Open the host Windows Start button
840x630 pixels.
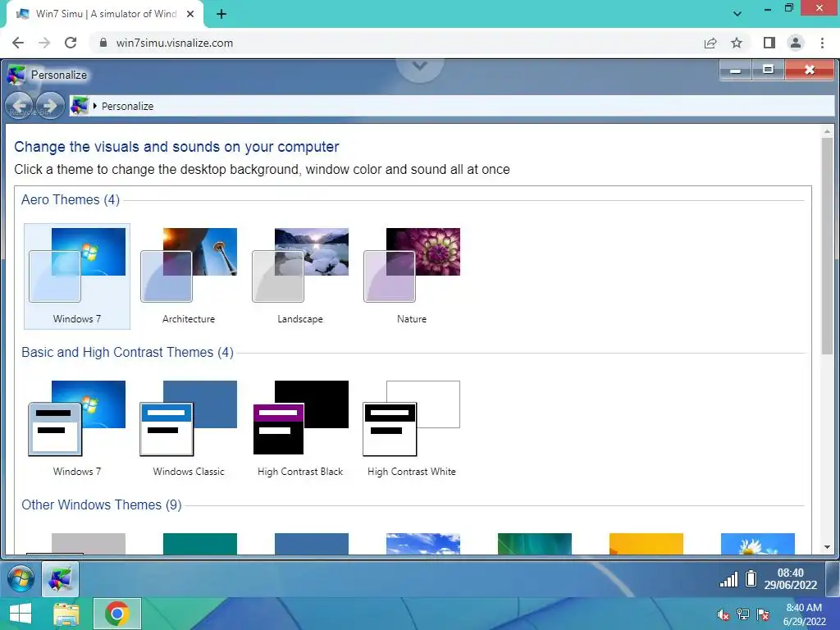click(20, 614)
